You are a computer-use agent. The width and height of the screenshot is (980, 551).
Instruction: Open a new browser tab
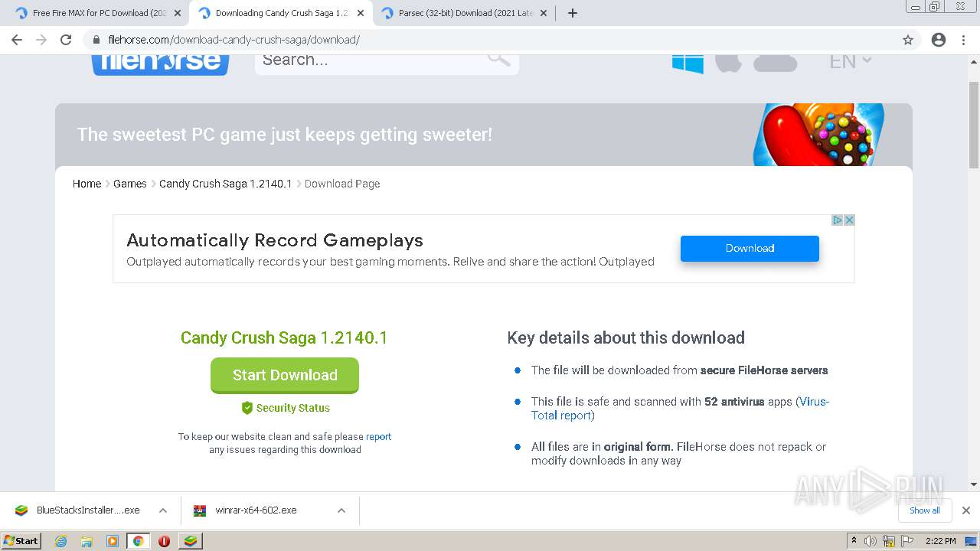tap(573, 13)
